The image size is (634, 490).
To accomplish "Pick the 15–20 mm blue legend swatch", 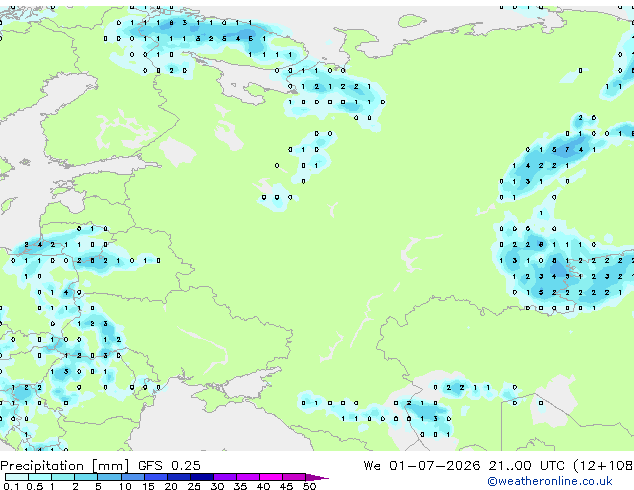I will 156,477.
